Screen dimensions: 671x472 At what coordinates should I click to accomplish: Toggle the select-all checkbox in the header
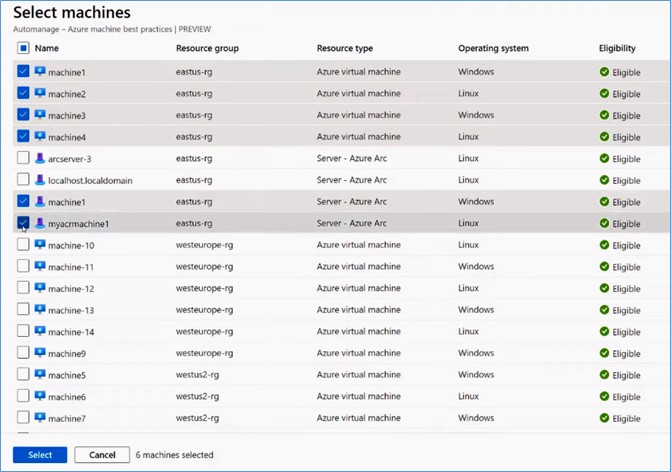(23, 48)
